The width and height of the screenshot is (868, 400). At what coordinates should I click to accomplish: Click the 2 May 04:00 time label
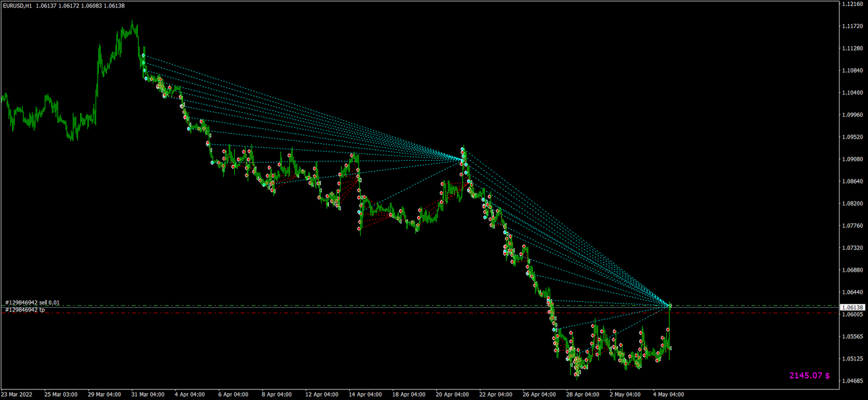(x=624, y=395)
